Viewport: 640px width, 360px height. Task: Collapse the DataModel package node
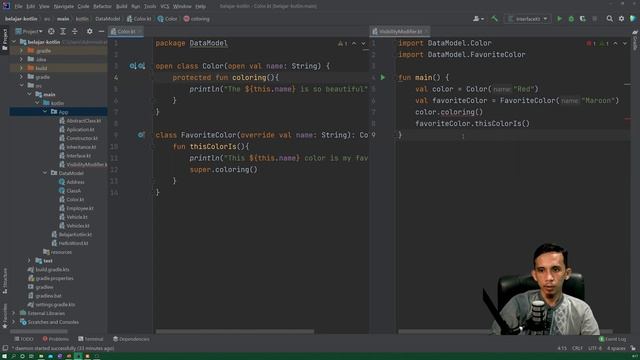click(45, 173)
